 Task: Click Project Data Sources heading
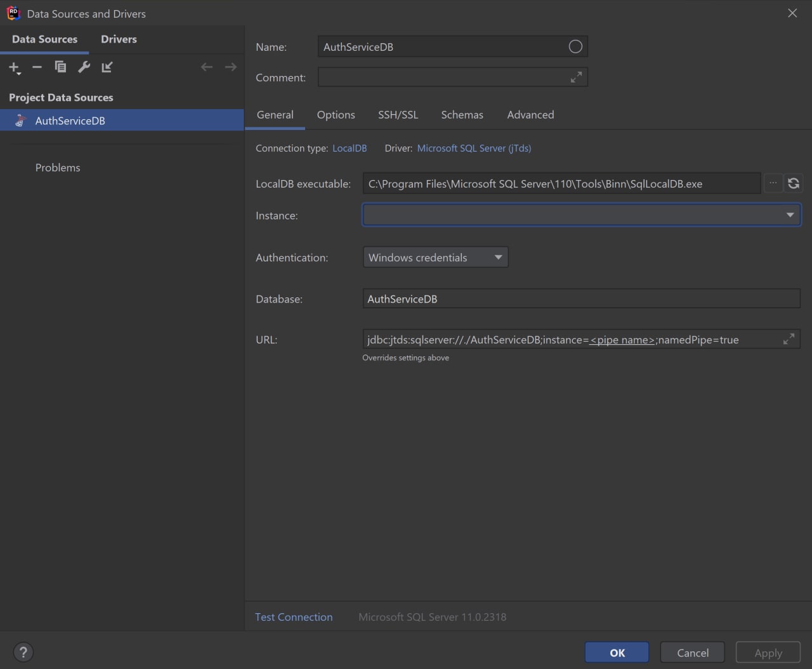pyautogui.click(x=61, y=98)
